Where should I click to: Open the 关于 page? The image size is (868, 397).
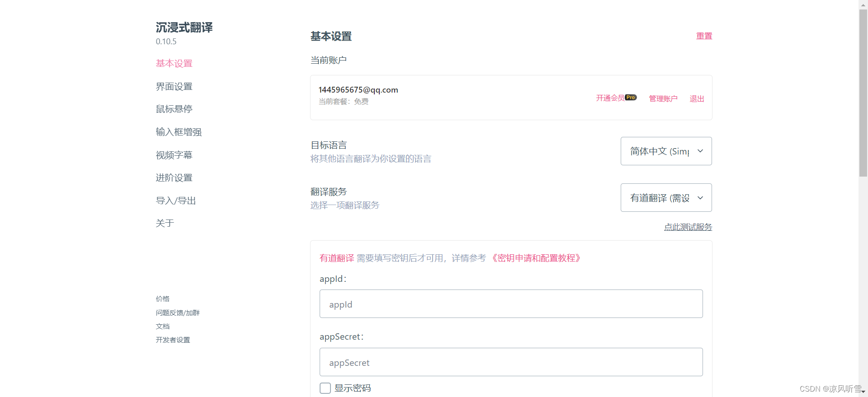tap(165, 224)
